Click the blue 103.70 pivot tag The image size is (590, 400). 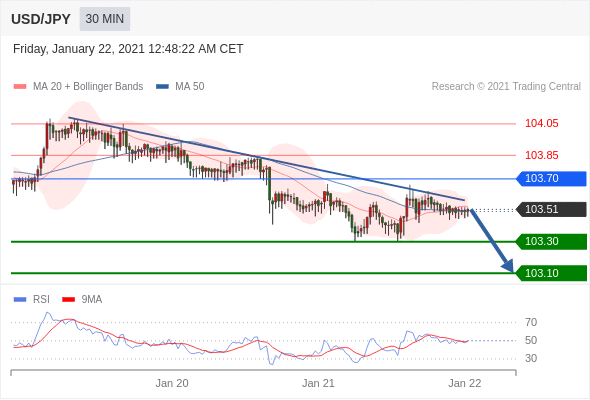551,178
